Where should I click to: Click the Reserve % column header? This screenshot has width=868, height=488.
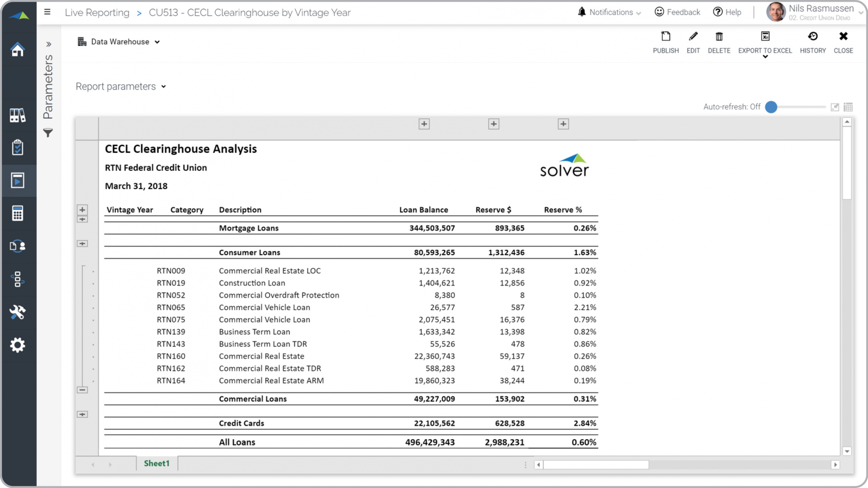click(x=563, y=210)
